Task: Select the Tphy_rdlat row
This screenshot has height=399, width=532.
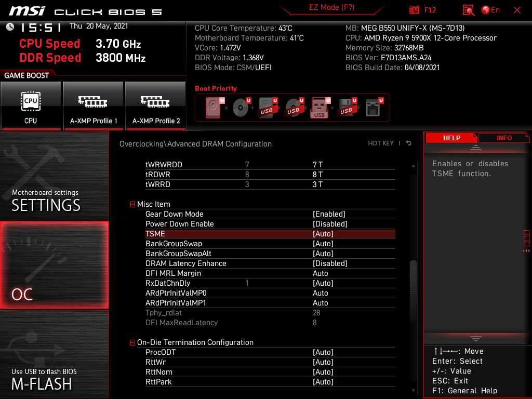Action: [x=270, y=312]
